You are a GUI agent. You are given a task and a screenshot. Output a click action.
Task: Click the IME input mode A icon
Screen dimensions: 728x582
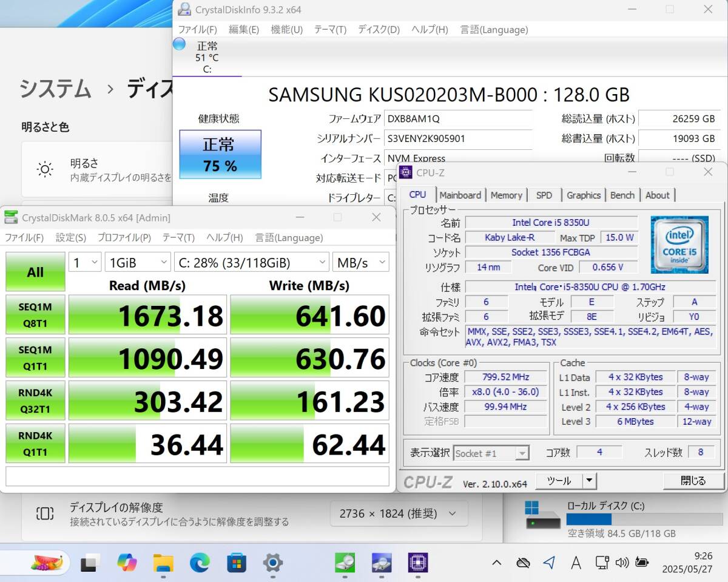[576, 563]
